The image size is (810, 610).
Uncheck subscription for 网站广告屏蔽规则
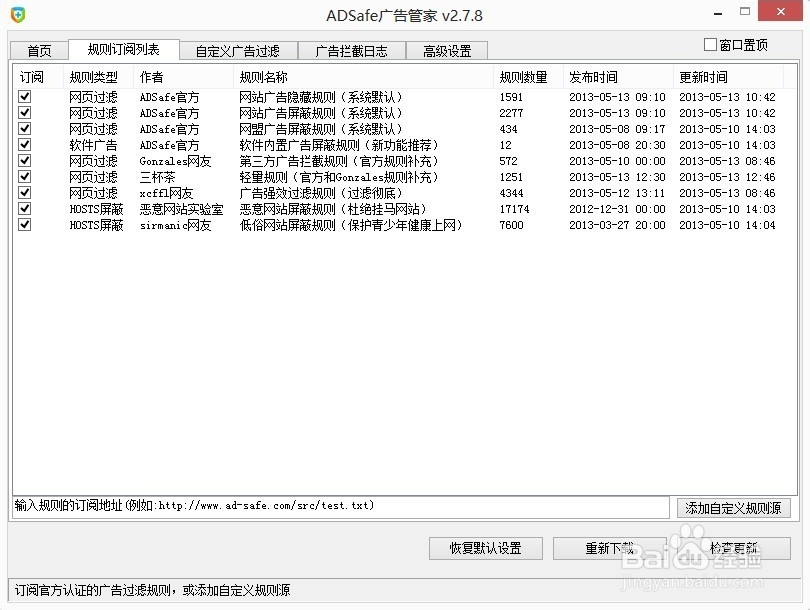pos(24,113)
